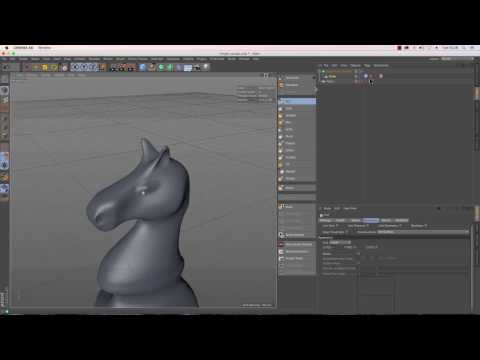Select the Smooth sculpt brush

pyautogui.click(x=297, y=115)
